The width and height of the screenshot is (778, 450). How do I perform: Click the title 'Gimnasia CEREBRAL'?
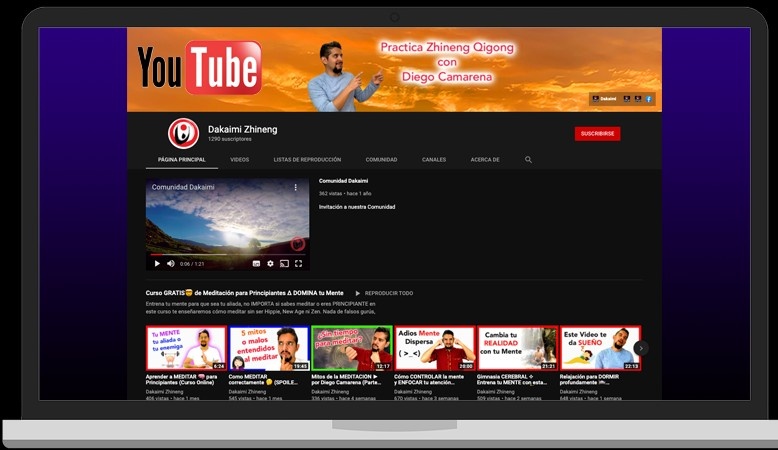[x=512, y=380]
